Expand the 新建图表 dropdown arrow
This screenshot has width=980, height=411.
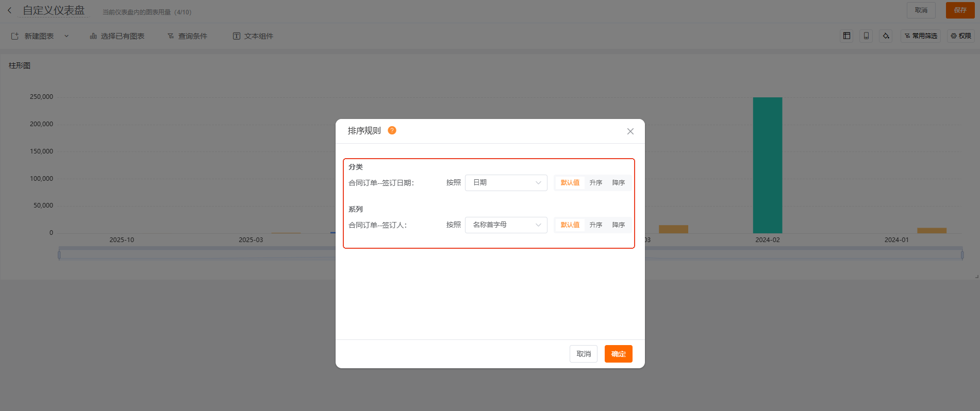[67, 36]
